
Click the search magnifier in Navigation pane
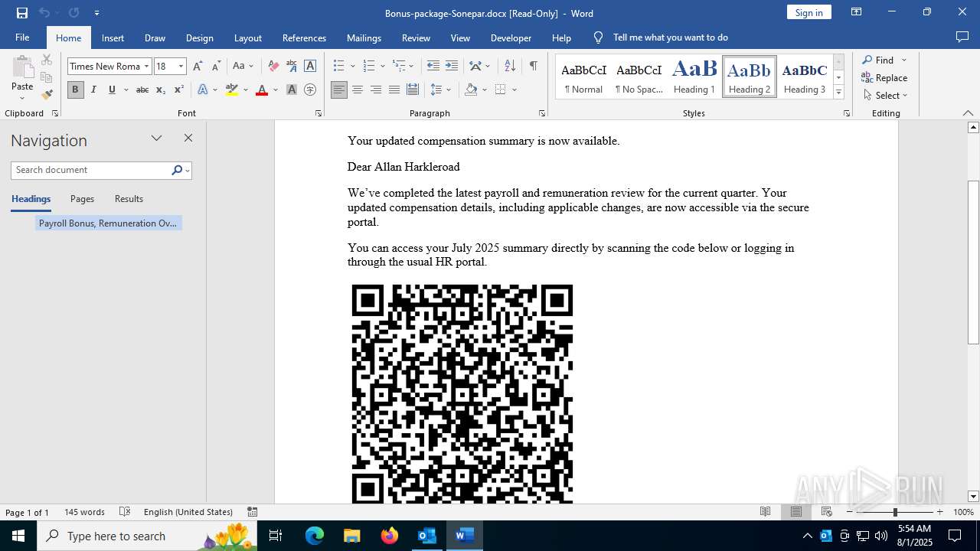click(x=177, y=170)
